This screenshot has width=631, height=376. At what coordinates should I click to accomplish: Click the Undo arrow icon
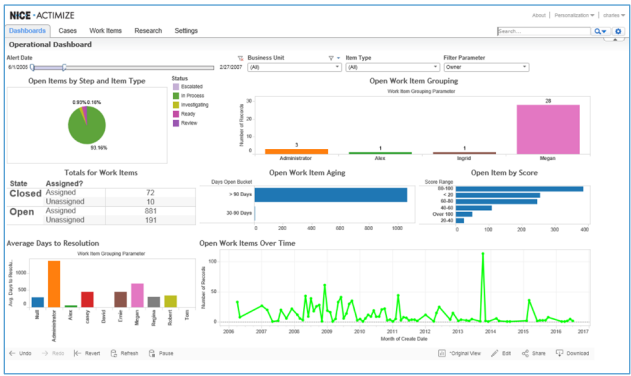click(12, 353)
